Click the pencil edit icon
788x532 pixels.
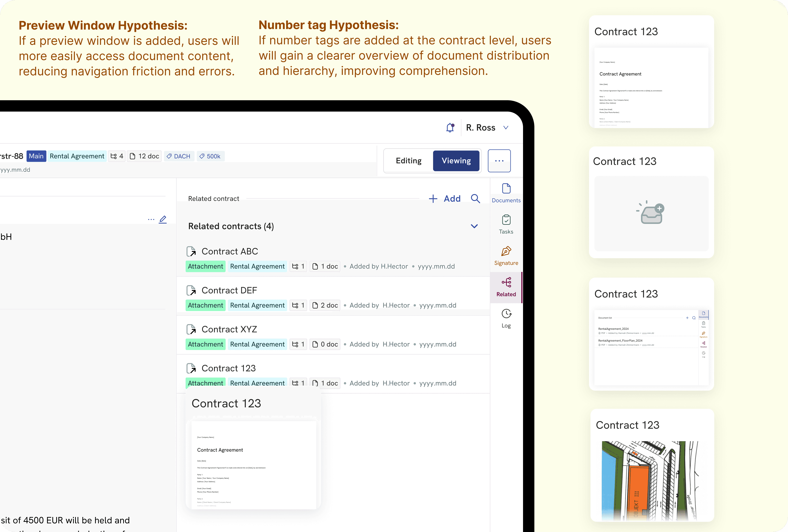click(163, 219)
